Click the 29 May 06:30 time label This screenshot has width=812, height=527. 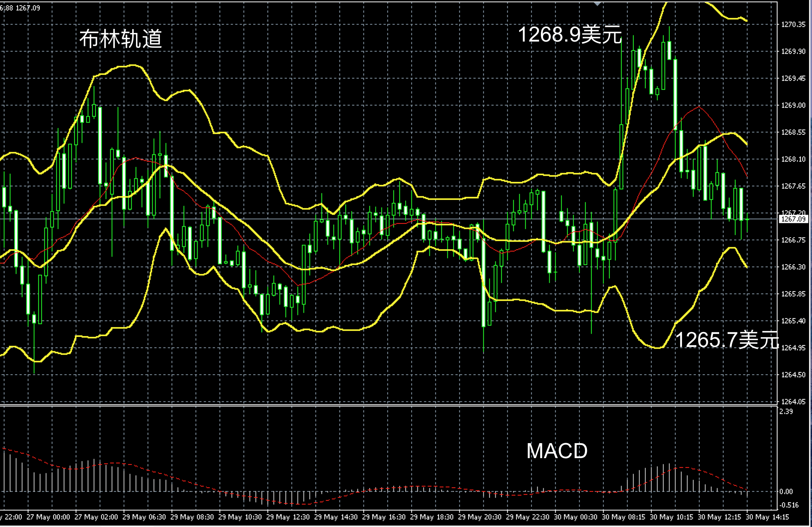[144, 517]
